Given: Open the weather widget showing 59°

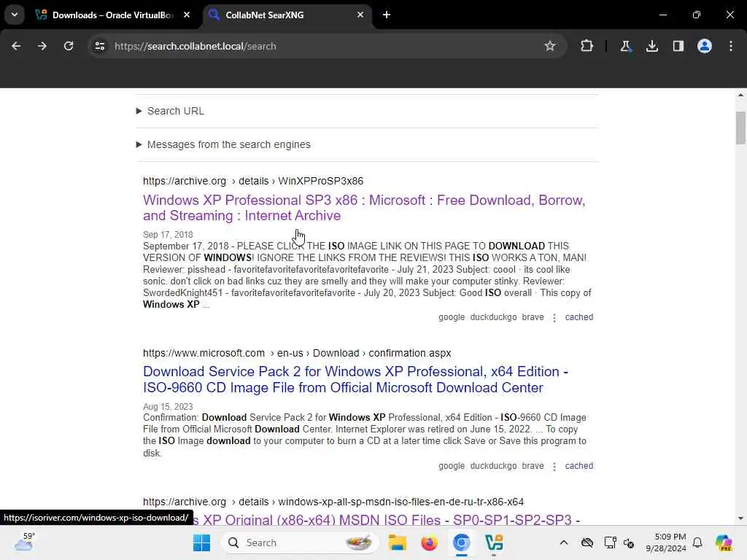Looking at the screenshot, I should [24, 542].
